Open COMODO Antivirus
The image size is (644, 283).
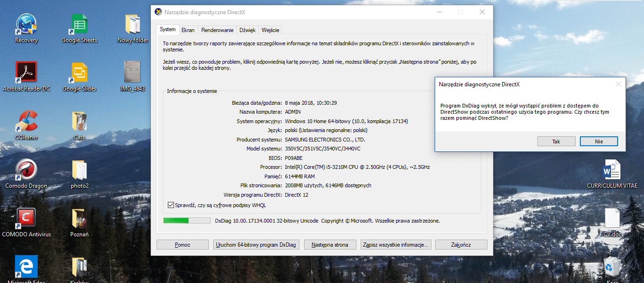point(26,217)
